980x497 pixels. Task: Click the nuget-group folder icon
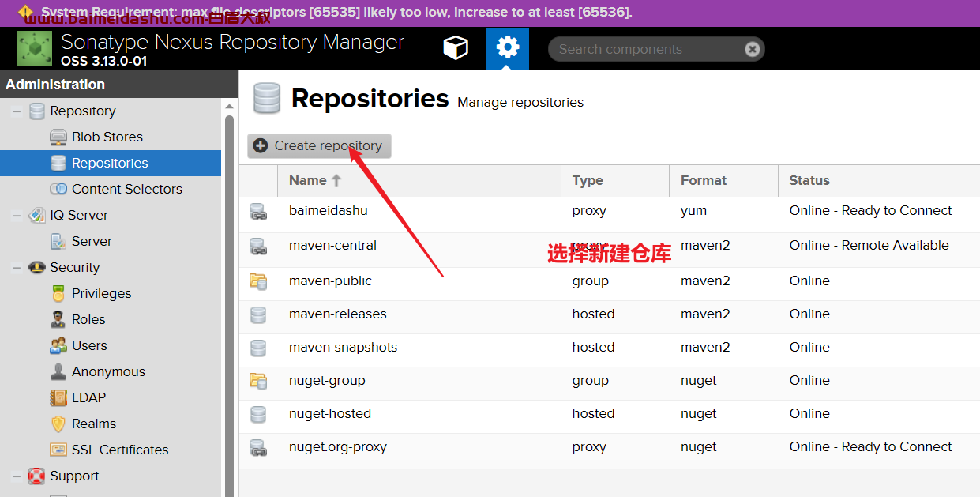point(258,381)
